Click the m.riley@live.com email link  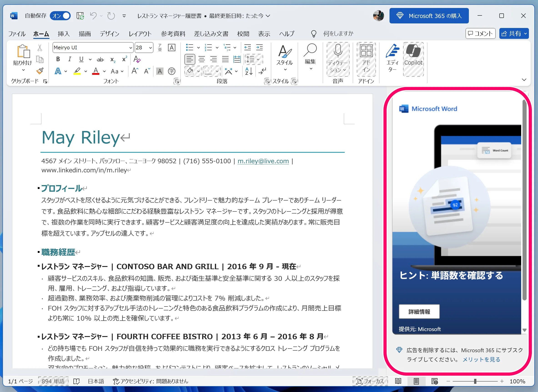click(x=263, y=161)
